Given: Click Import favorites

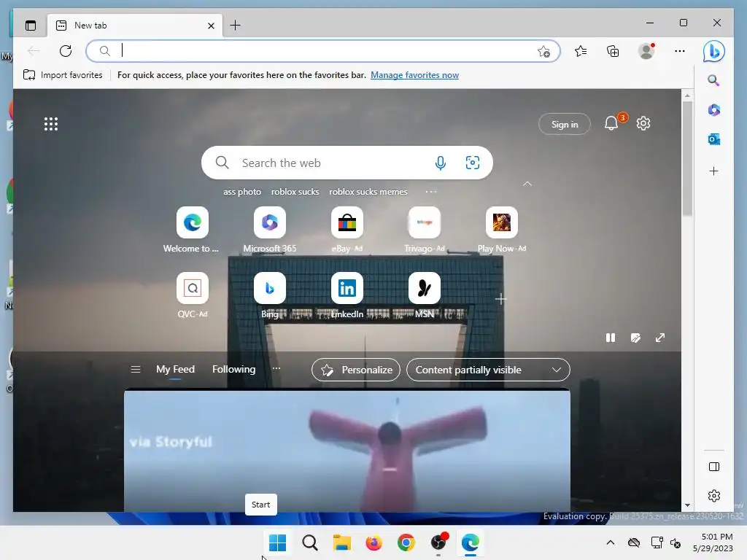Looking at the screenshot, I should (x=63, y=75).
